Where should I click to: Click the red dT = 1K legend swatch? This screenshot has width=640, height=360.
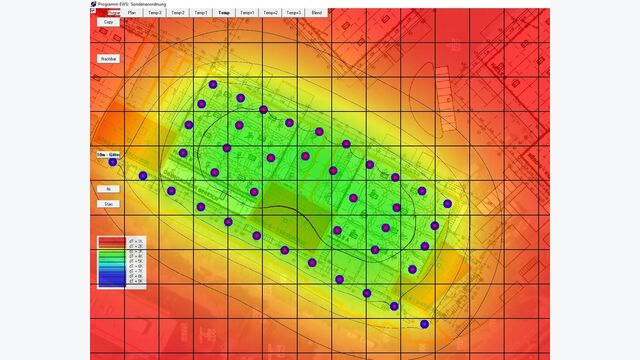tap(111, 241)
